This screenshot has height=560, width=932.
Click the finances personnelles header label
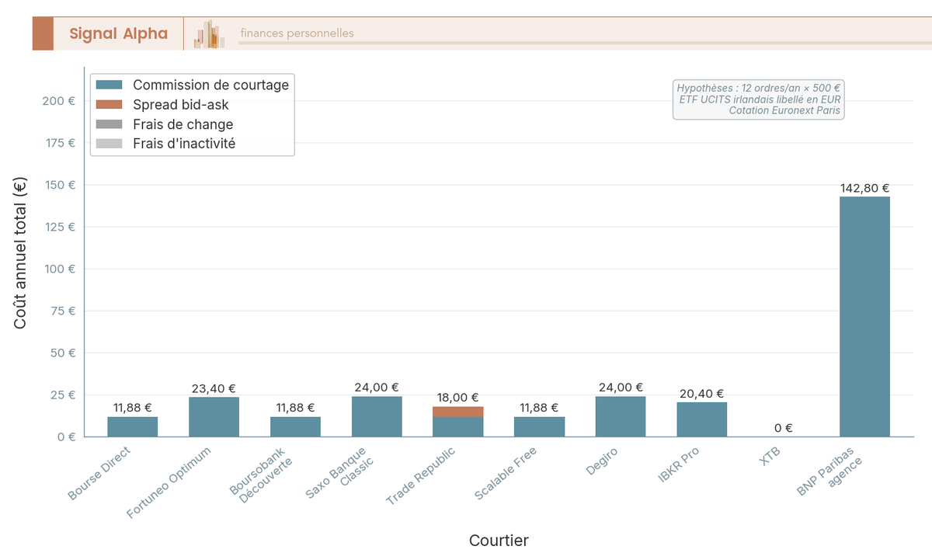coord(297,33)
